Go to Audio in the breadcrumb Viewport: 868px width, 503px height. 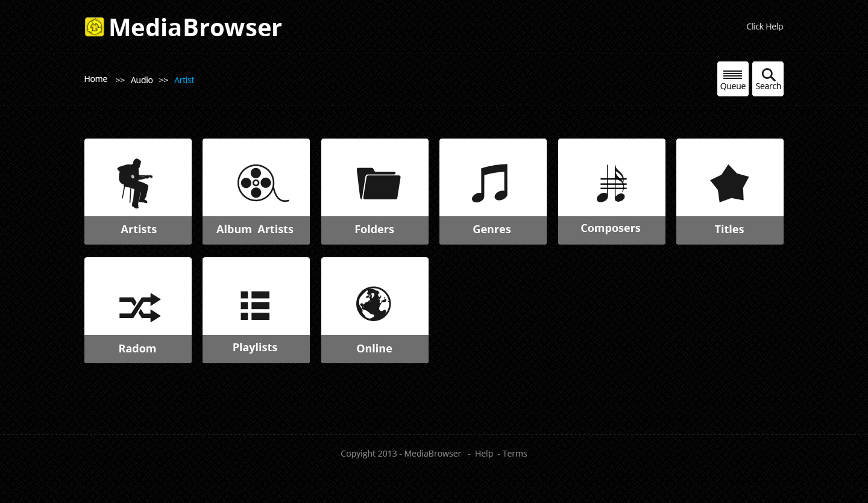142,80
